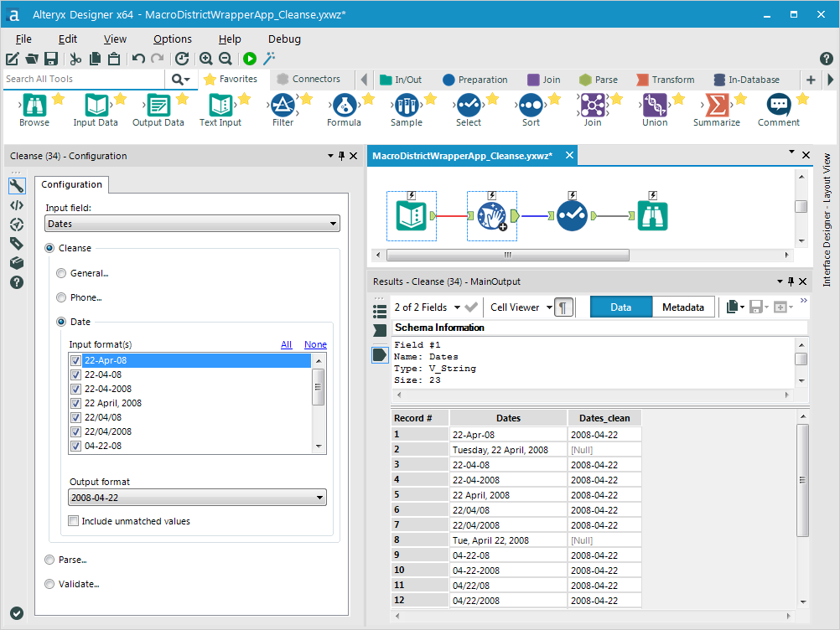Expand the Output format dropdown
The height and width of the screenshot is (630, 840).
pos(197,498)
